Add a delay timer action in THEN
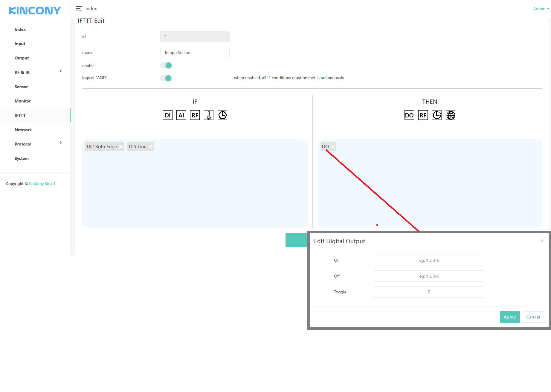This screenshot has height=392, width=551. pyautogui.click(x=437, y=115)
